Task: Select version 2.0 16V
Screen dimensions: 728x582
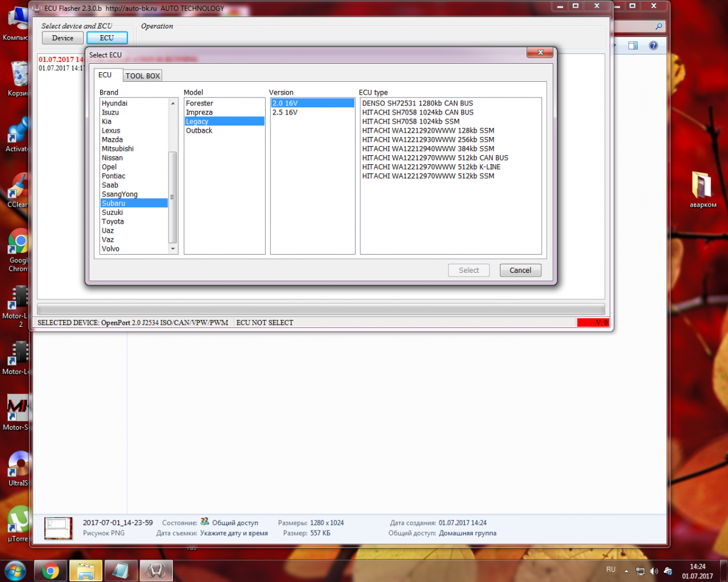Action: (312, 103)
